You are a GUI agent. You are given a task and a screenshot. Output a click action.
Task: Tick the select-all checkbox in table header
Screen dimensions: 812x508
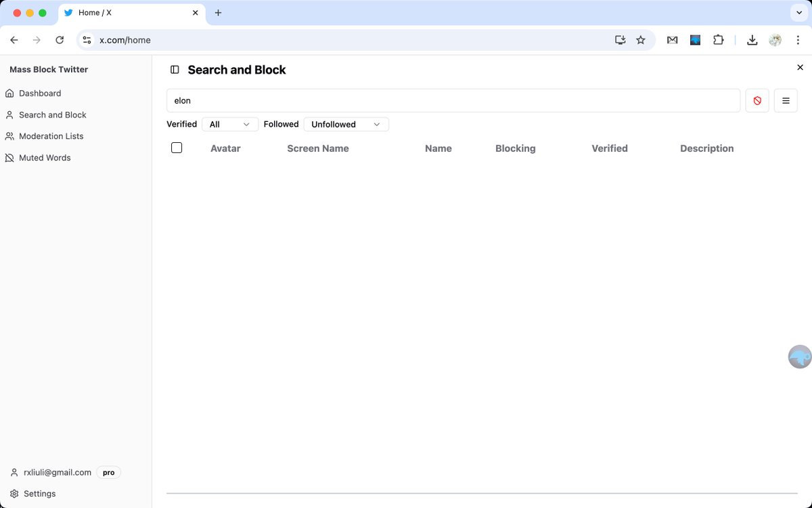[177, 148]
